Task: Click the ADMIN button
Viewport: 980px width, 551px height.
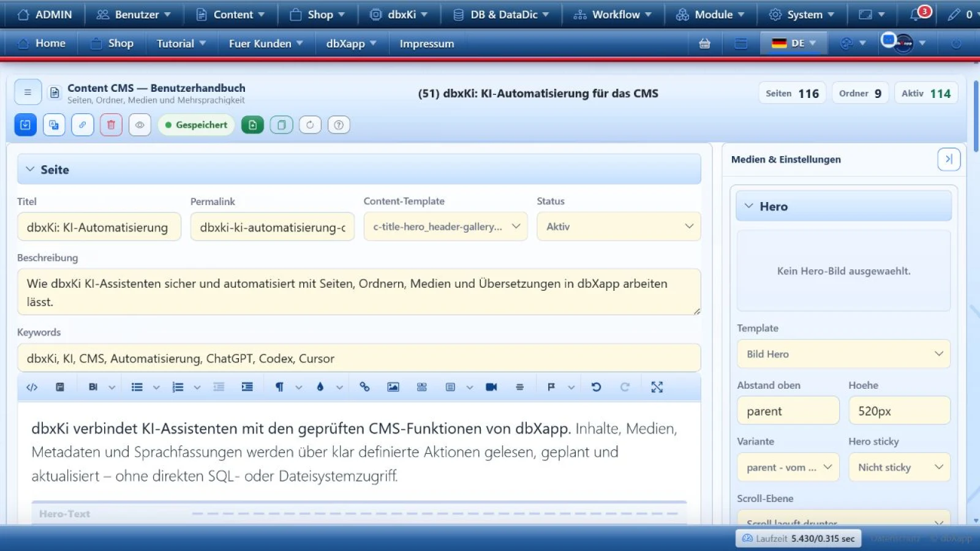Action: [x=45, y=14]
